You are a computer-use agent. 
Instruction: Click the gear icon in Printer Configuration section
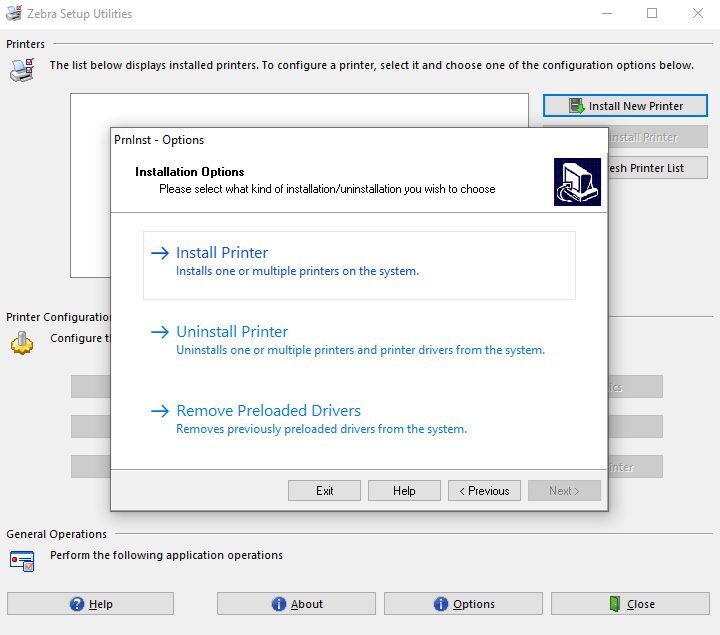click(x=22, y=343)
